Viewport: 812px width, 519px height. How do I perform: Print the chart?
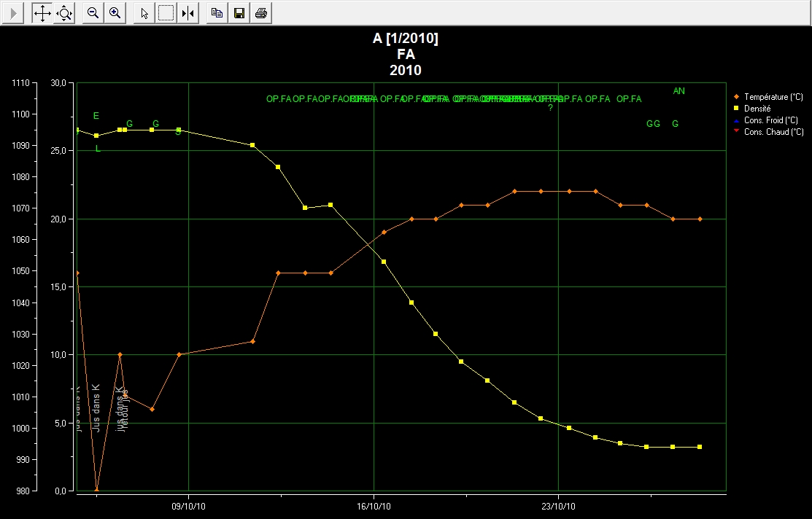(261, 12)
